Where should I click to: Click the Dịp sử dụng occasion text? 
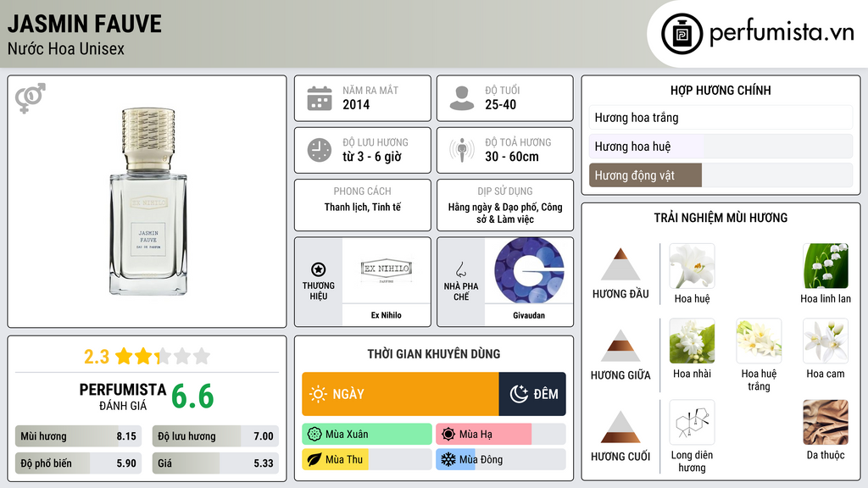(x=505, y=213)
